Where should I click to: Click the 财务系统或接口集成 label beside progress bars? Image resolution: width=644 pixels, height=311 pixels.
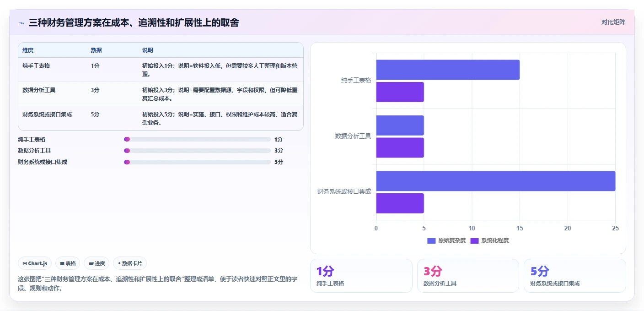(43, 162)
